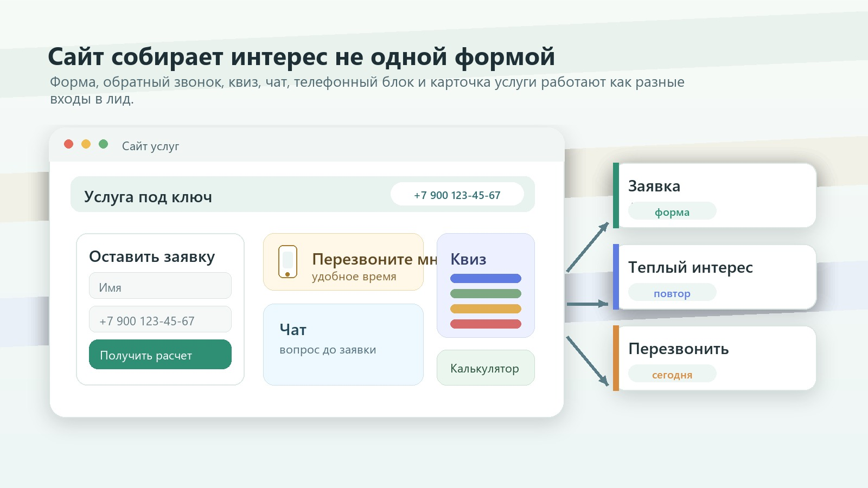Select the yellow quiz bar
Viewport: 868px width, 488px height.
486,309
